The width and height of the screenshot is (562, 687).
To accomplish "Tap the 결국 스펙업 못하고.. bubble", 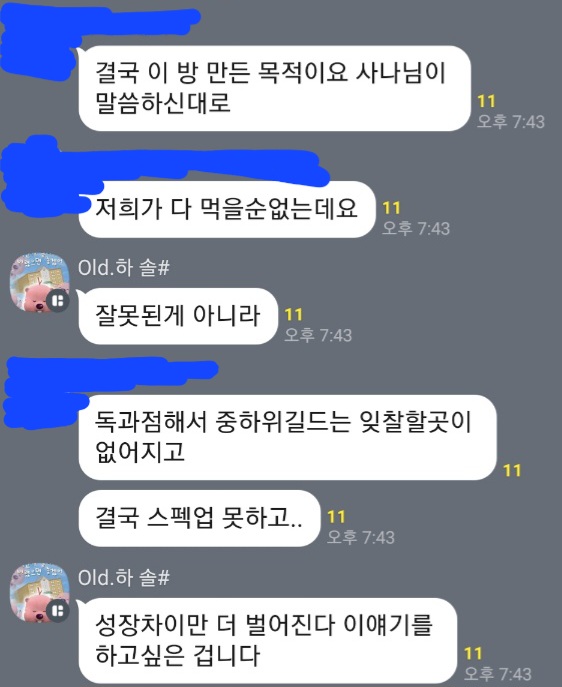I will 199,518.
